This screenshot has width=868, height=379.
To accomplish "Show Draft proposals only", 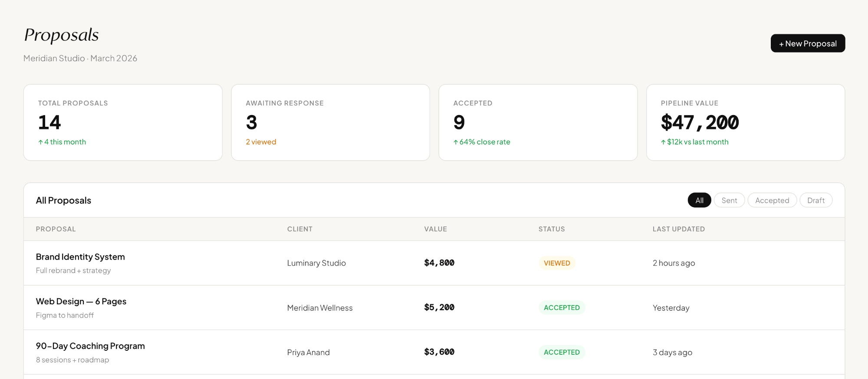I will click(816, 200).
